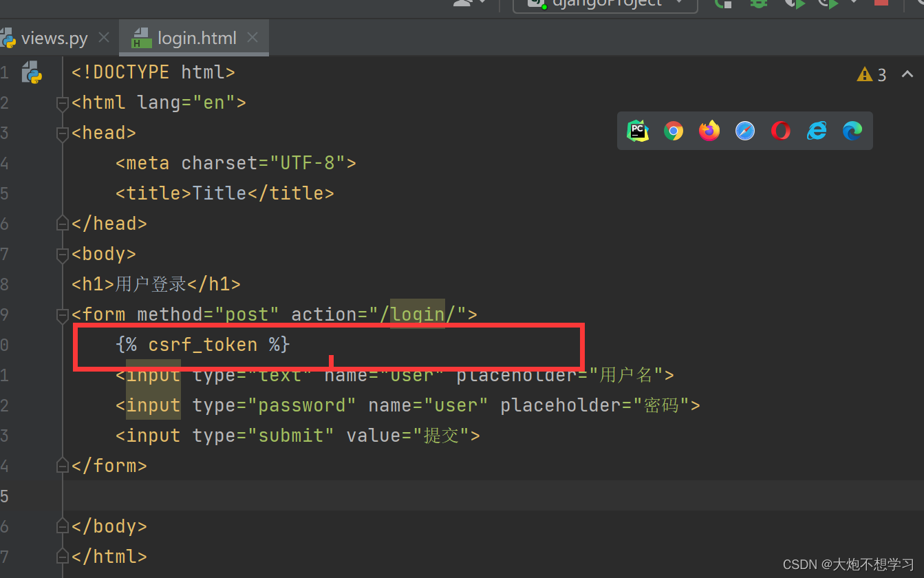Click the <h1>用户登录</h1> heading line
This screenshot has height=578, width=924.
click(x=156, y=284)
